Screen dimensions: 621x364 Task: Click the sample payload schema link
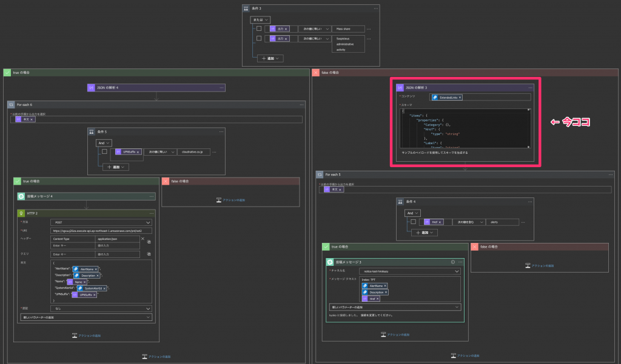(x=434, y=153)
